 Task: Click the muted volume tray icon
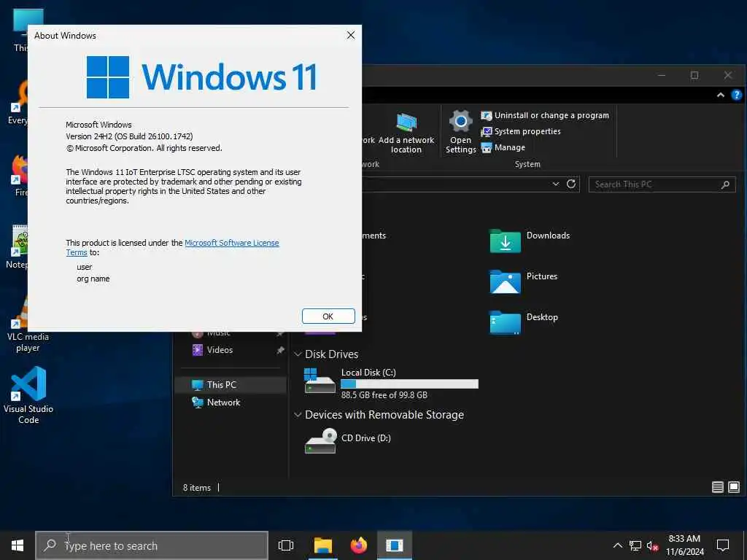pyautogui.click(x=653, y=546)
